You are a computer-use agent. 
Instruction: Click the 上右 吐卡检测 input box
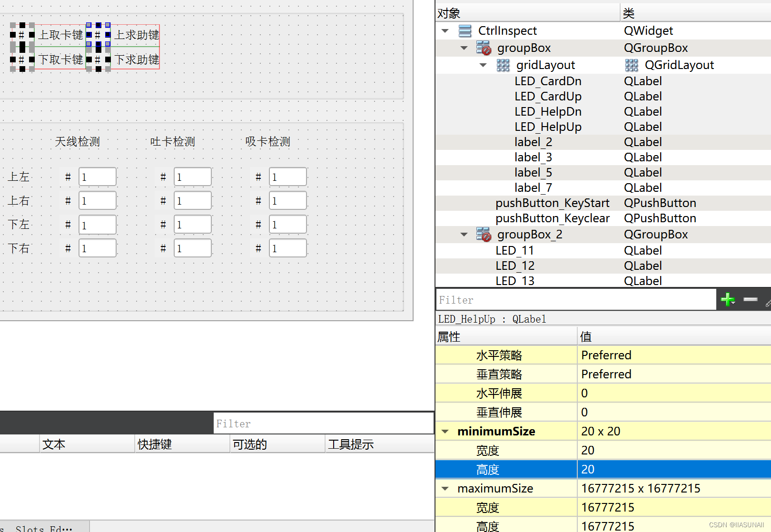click(x=193, y=201)
